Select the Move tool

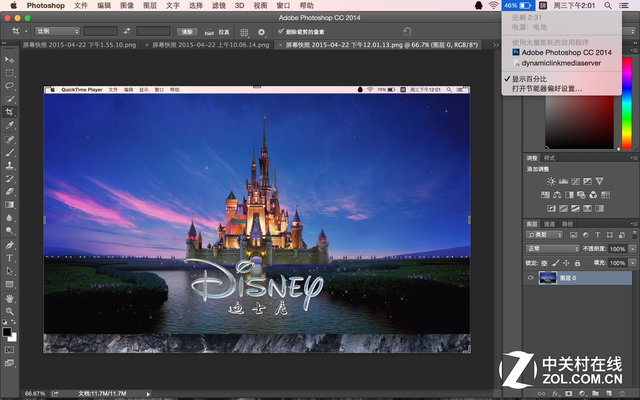tap(9, 60)
